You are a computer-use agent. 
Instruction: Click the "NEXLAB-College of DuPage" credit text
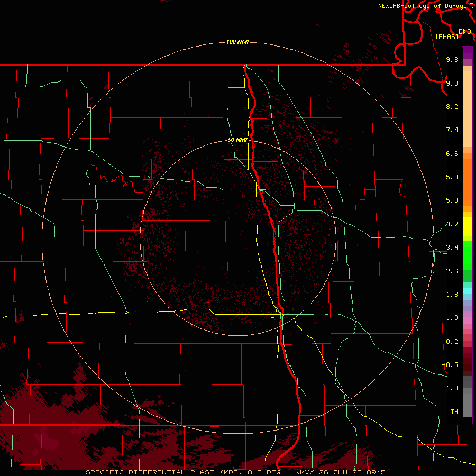(422, 6)
